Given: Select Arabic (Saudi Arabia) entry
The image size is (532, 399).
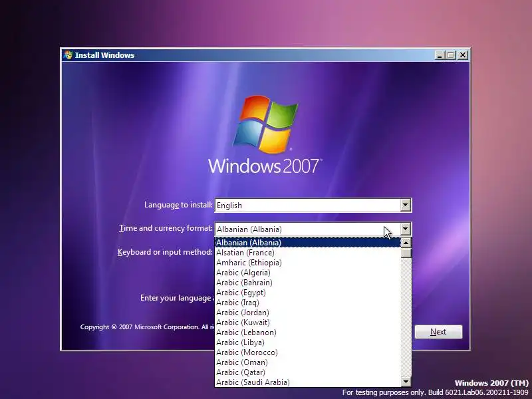Looking at the screenshot, I should coord(308,382).
